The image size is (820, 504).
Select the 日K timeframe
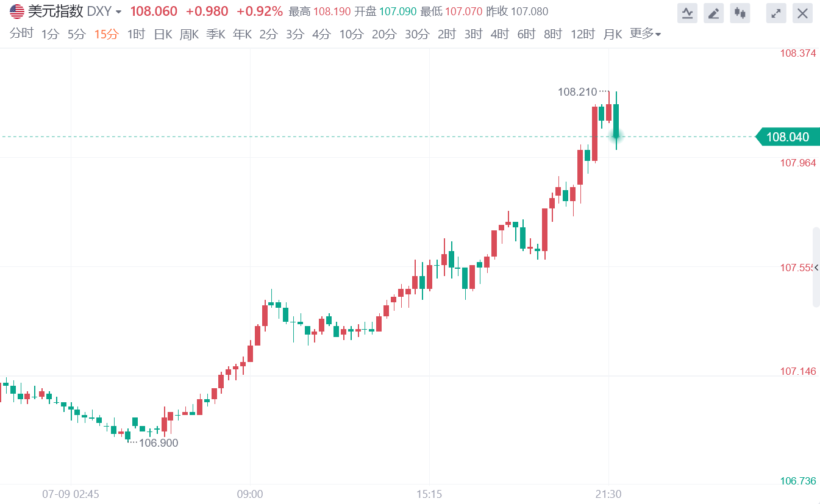pyautogui.click(x=163, y=35)
